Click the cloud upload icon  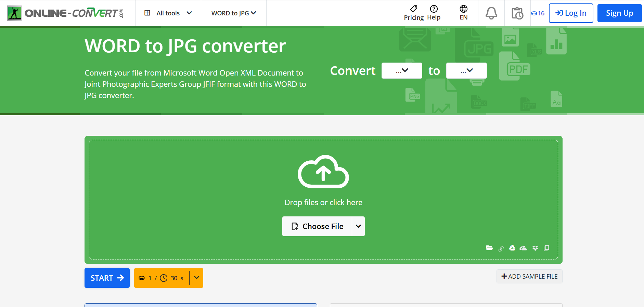[323, 172]
